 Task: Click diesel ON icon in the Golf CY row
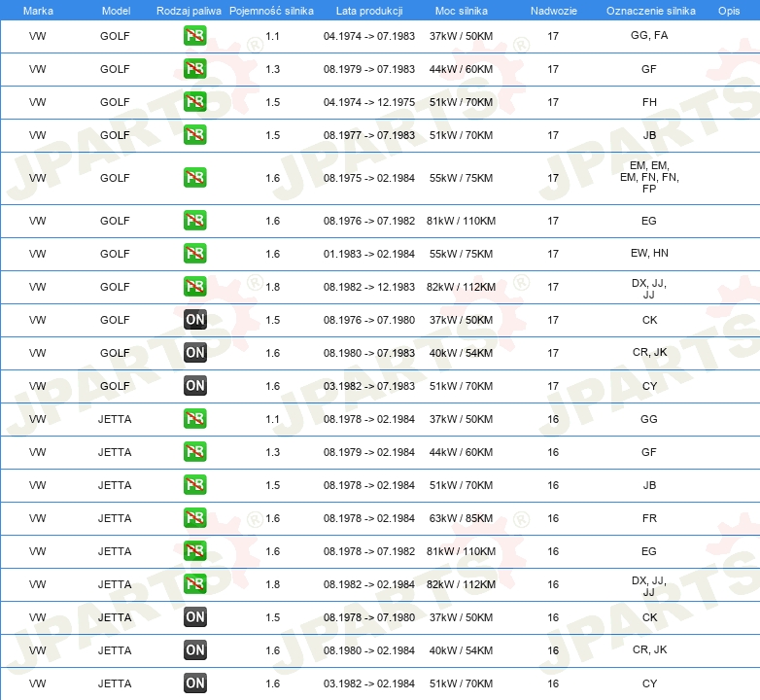194,386
